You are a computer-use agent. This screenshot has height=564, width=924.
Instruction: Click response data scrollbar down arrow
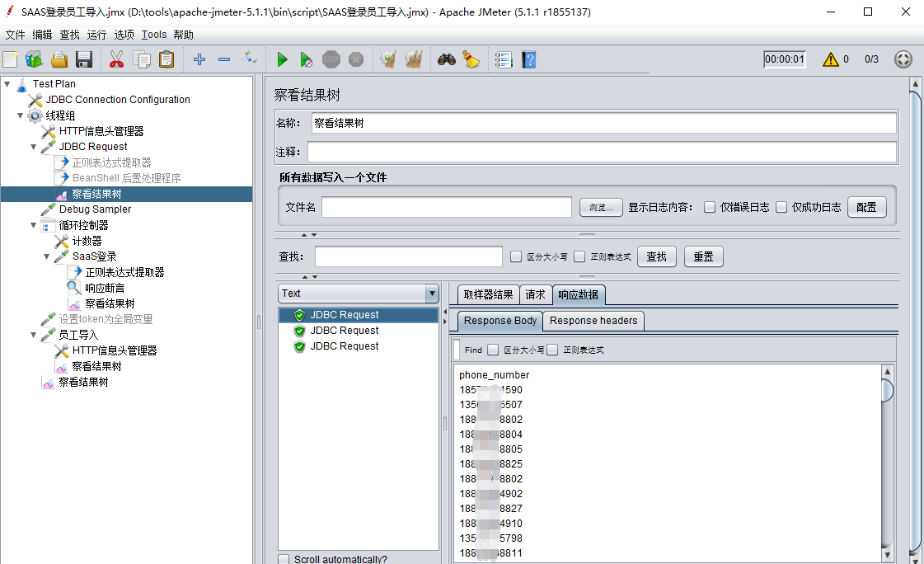[x=887, y=555]
